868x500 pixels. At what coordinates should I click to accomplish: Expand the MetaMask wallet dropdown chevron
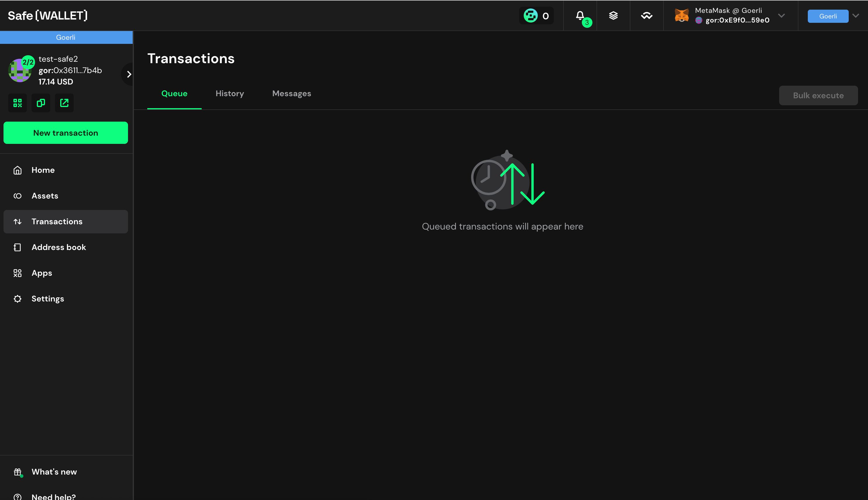coord(781,16)
